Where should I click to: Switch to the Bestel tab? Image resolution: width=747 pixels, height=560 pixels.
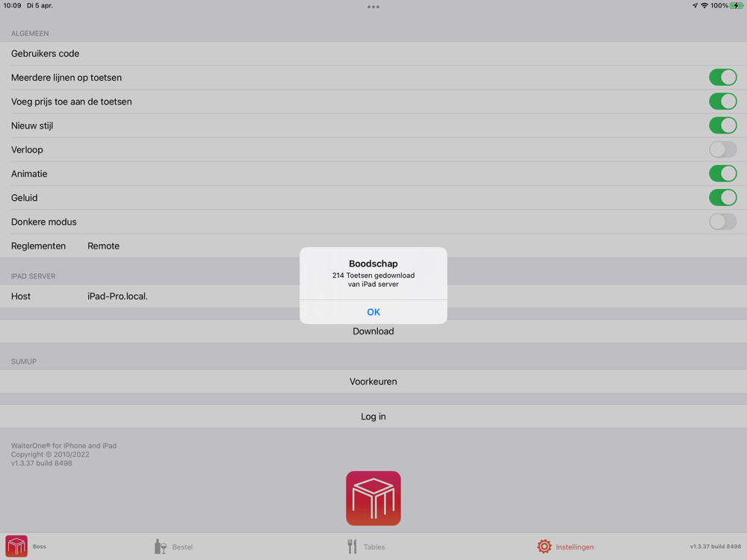[174, 547]
